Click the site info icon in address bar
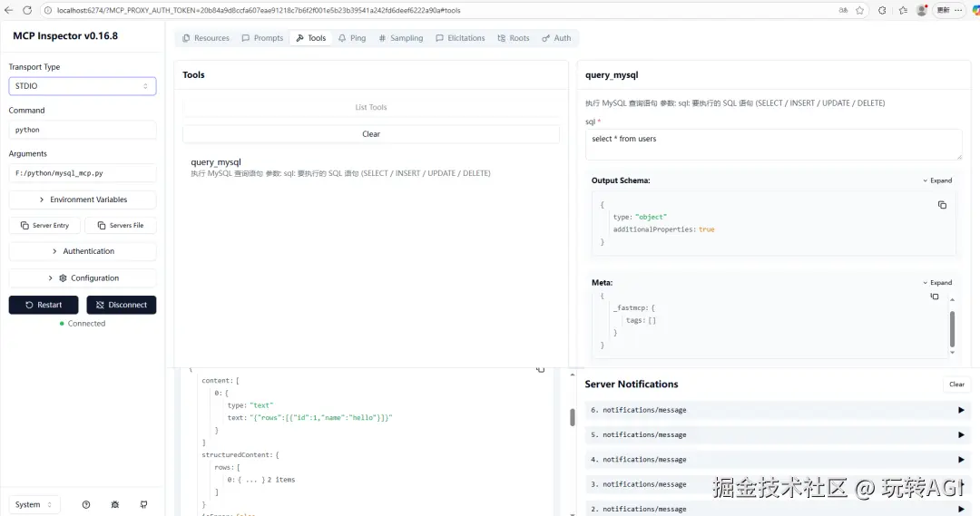The height and width of the screenshot is (516, 980). pyautogui.click(x=47, y=10)
